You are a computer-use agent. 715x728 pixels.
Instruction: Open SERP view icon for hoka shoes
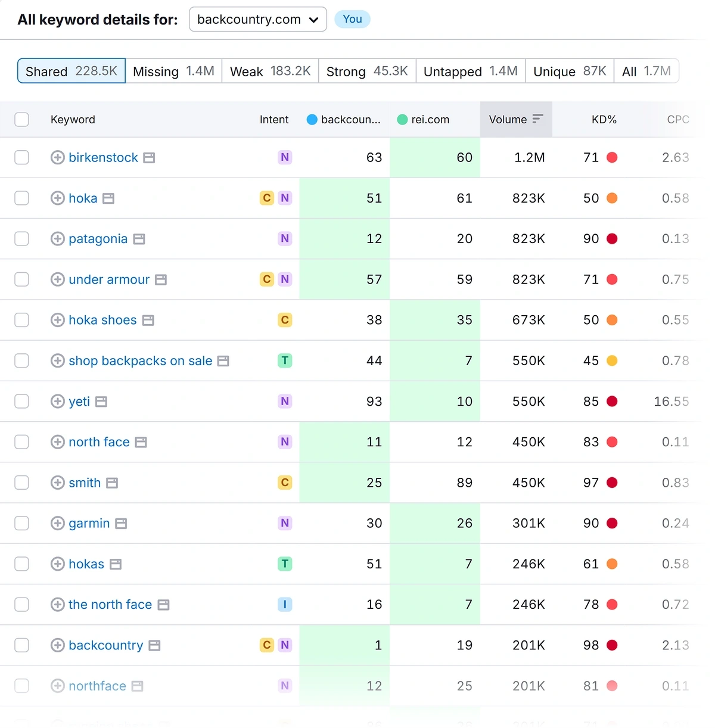tap(148, 321)
